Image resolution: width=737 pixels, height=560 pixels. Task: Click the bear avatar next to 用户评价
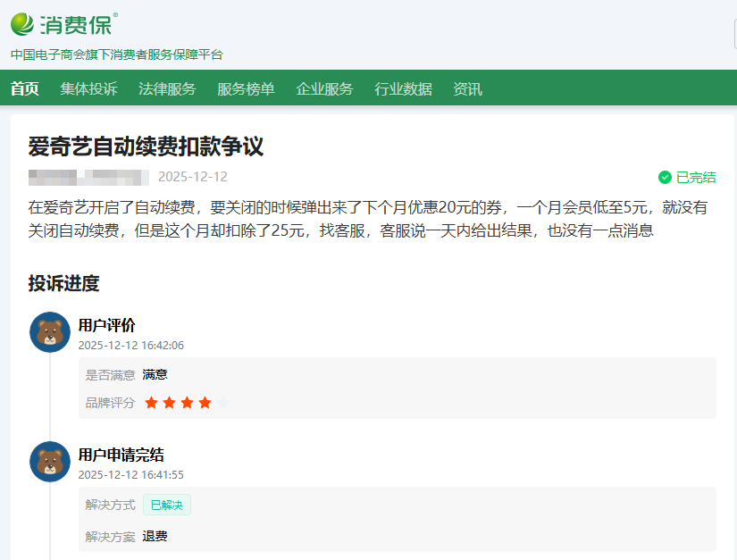click(x=50, y=332)
